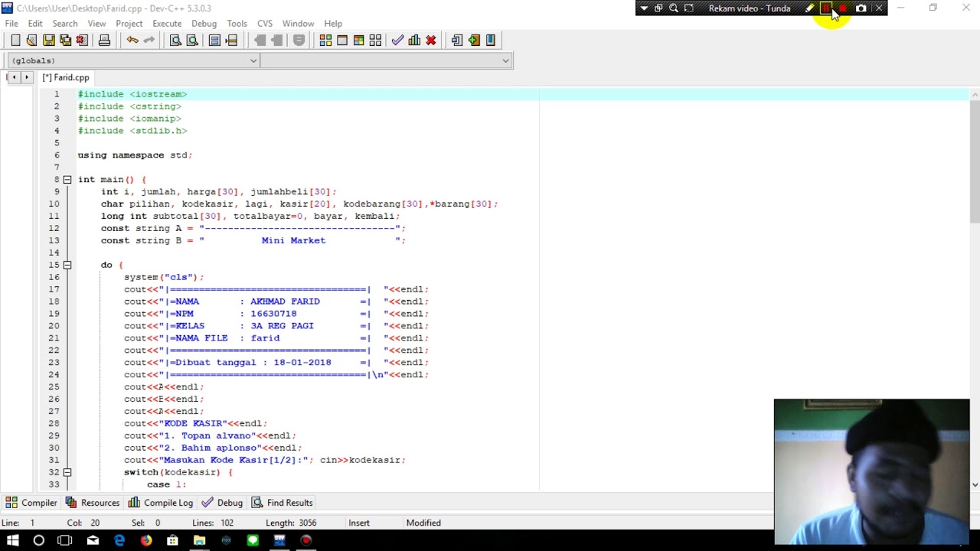Viewport: 980px width, 551px height.
Task: Open the recorder bar dropdown arrow
Action: pos(644,8)
